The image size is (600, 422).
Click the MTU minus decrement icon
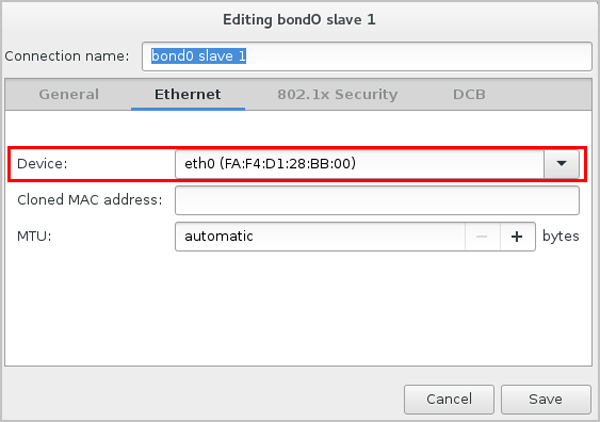click(x=482, y=237)
